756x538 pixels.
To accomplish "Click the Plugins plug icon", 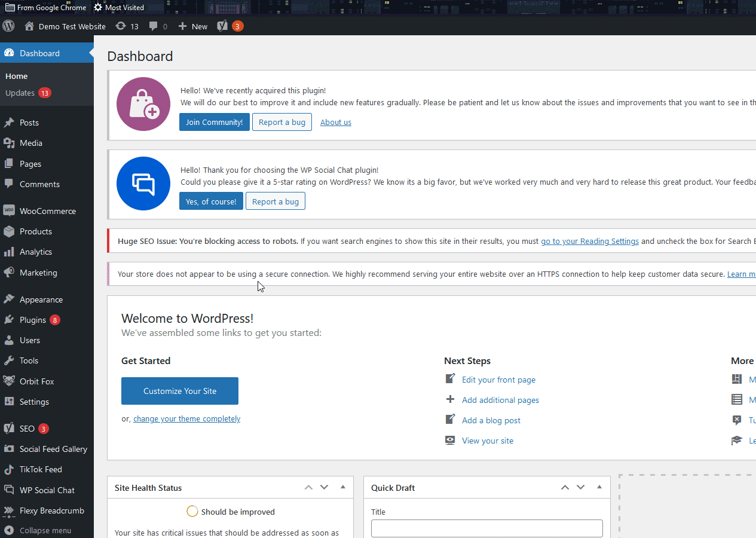I will [x=9, y=320].
